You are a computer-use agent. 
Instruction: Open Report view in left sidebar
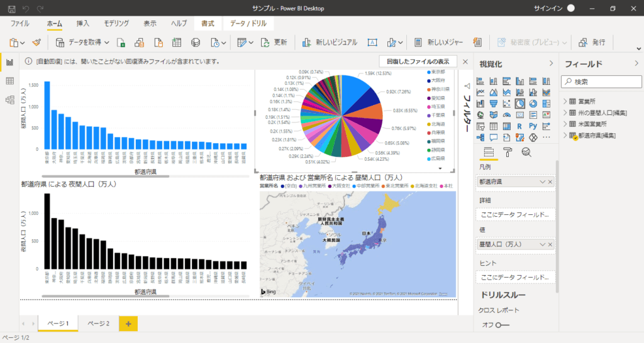10,62
